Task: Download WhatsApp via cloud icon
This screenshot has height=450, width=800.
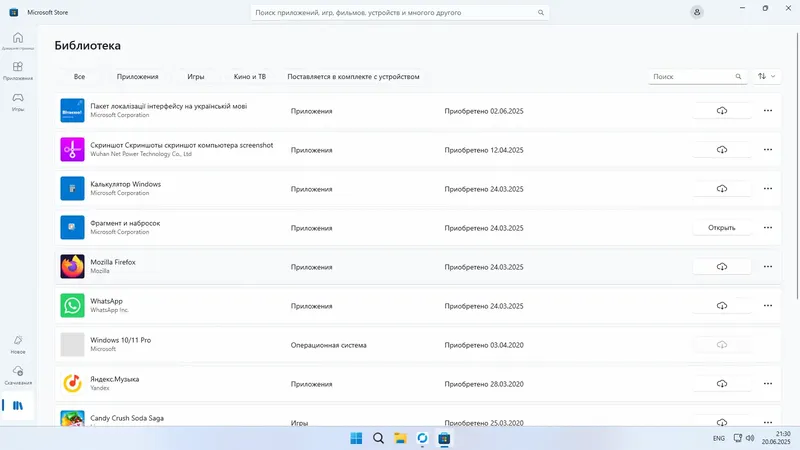Action: pos(721,306)
